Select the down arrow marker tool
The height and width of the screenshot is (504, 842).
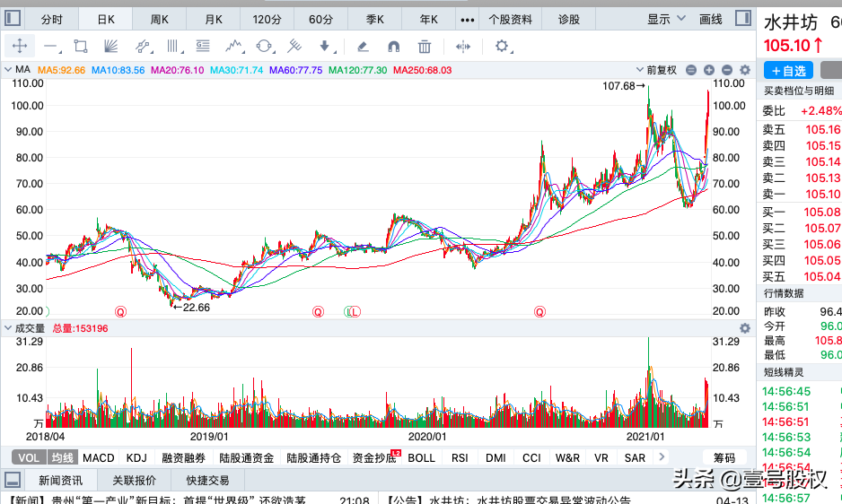(325, 46)
